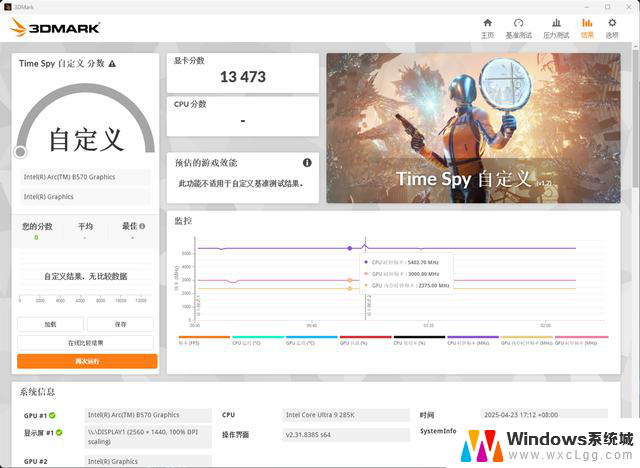Click the 自定义结果,无比较数据 message
Screen dimensions: 640x468
click(85, 277)
